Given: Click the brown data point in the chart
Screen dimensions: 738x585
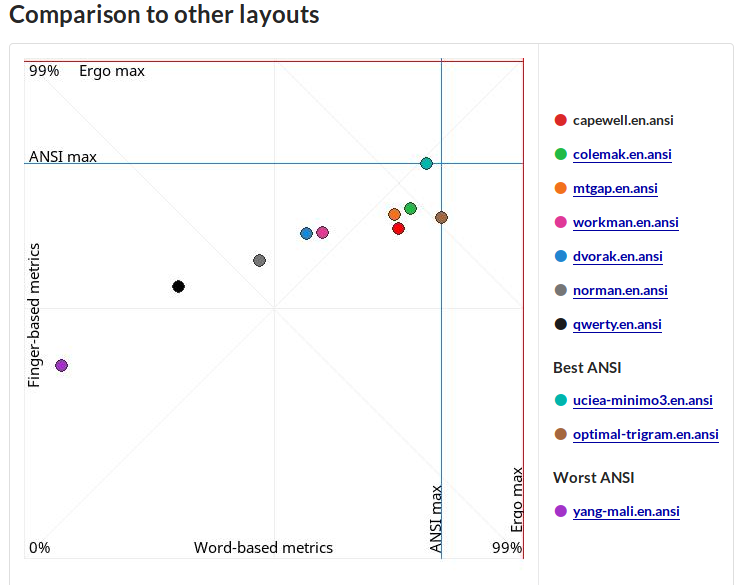Looking at the screenshot, I should [441, 217].
